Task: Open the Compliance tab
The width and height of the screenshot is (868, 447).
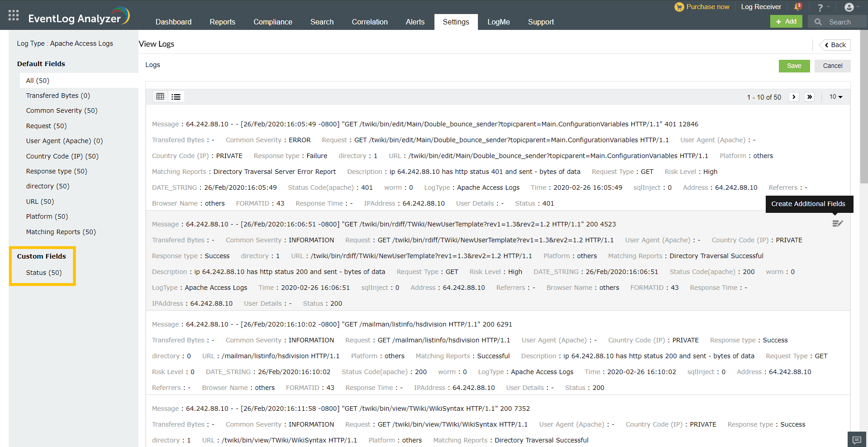Action: tap(273, 22)
